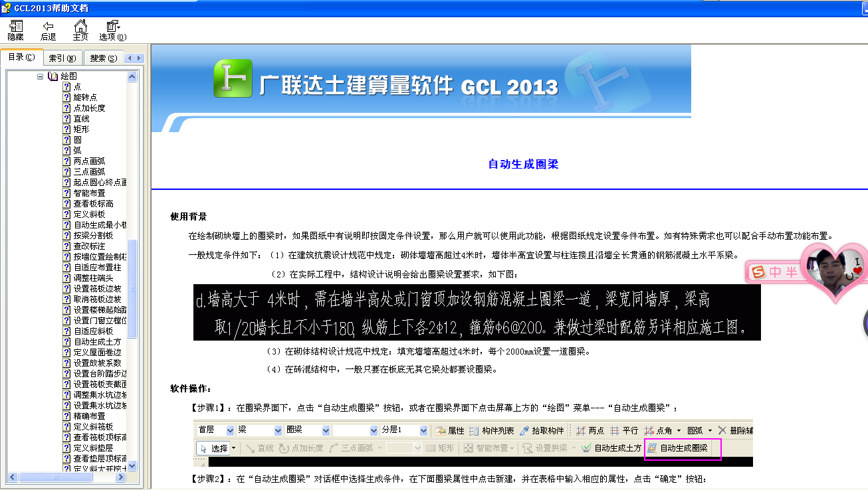Viewport: 868px width, 490px height.
Task: Open the 调整柱端头 topic
Action: [x=93, y=278]
